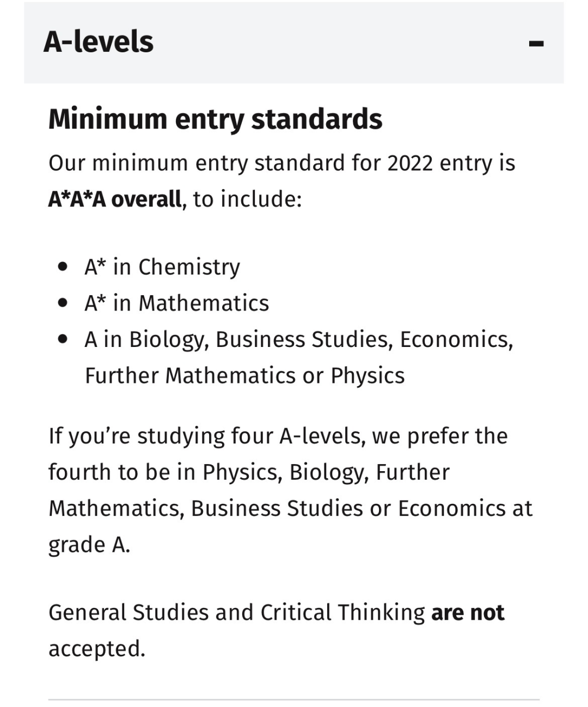588x707 pixels.
Task: Click the A* in Mathematics bullet item
Action: [x=176, y=303]
